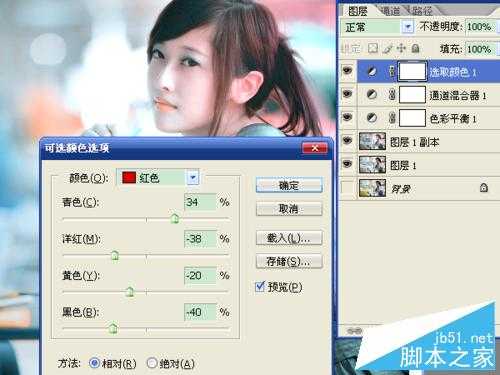Toggle lock image pixels brush icon
This screenshot has width=500, height=375.
387,49
